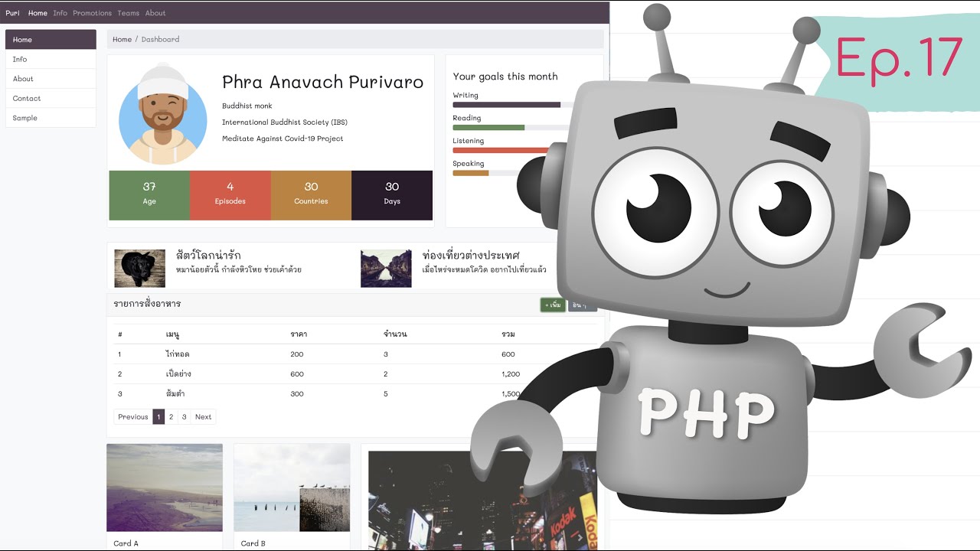Open About in the top navbar

(155, 13)
